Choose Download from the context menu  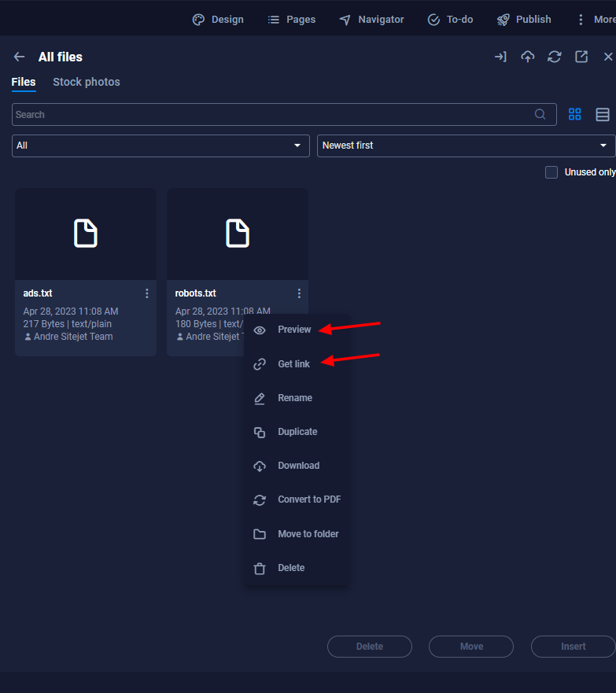pyautogui.click(x=295, y=466)
